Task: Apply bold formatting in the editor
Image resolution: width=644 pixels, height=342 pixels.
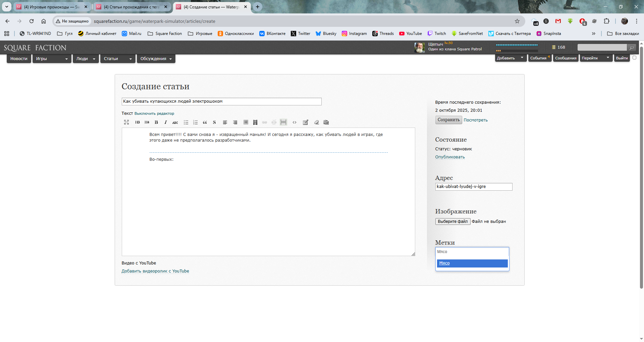Action: pyautogui.click(x=156, y=122)
